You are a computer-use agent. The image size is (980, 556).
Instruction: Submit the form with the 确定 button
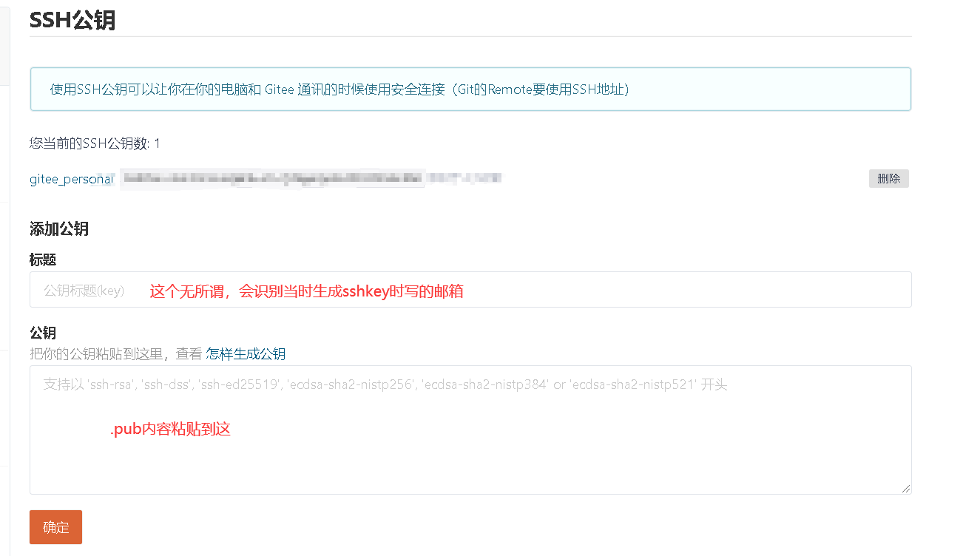55,527
